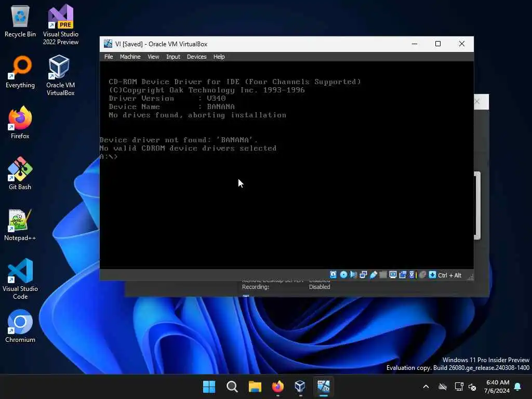Click the optical disk status icon
532x399 pixels.
(343, 274)
